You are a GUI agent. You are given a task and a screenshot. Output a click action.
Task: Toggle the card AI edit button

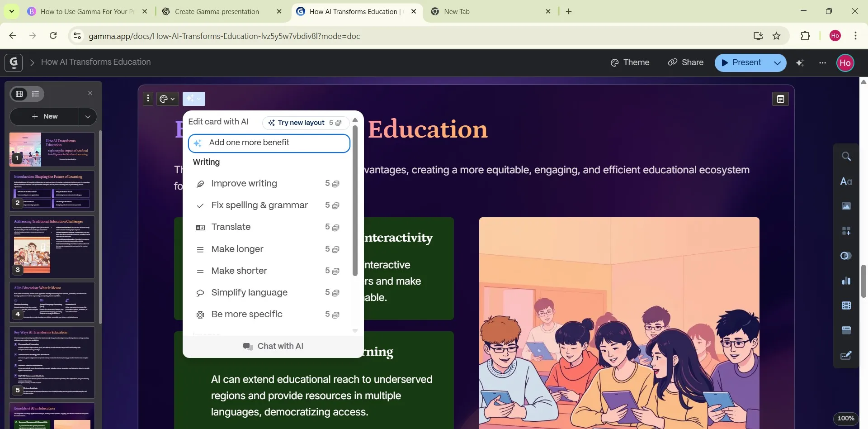click(194, 99)
